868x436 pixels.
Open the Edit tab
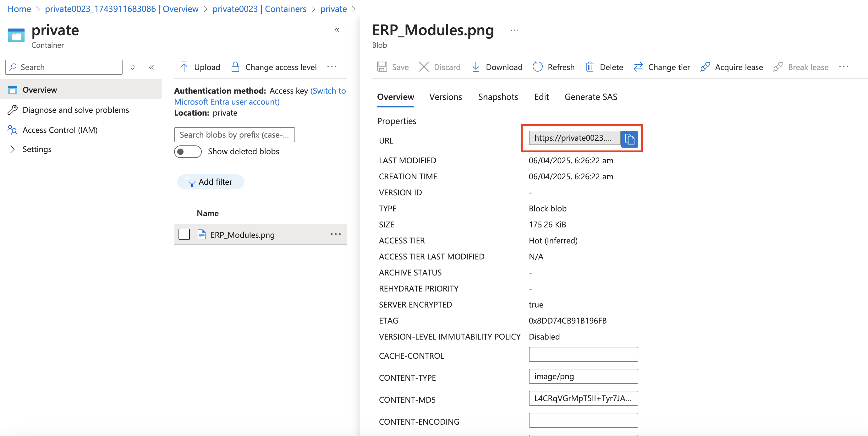541,97
